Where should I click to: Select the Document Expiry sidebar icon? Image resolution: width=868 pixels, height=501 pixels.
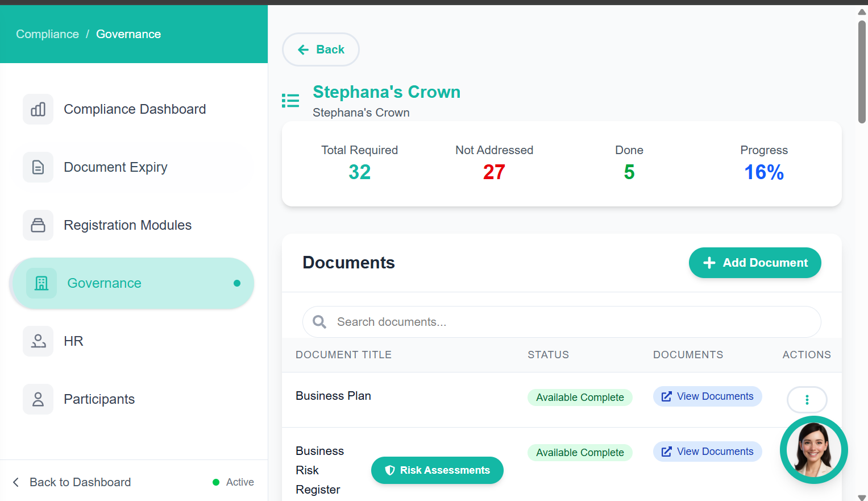click(x=38, y=167)
